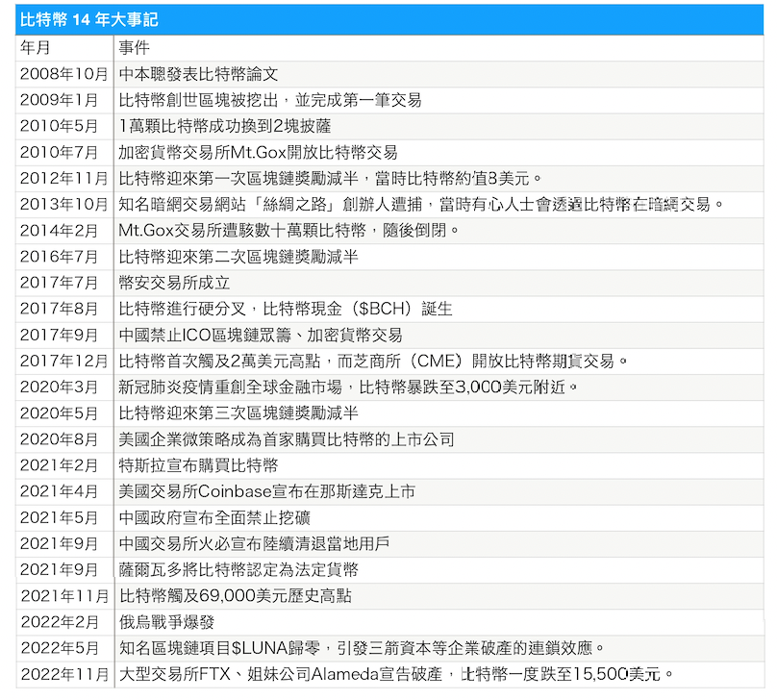This screenshot has height=700, width=777.
Task: Click the date cell 2022年2月
Action: [60, 622]
